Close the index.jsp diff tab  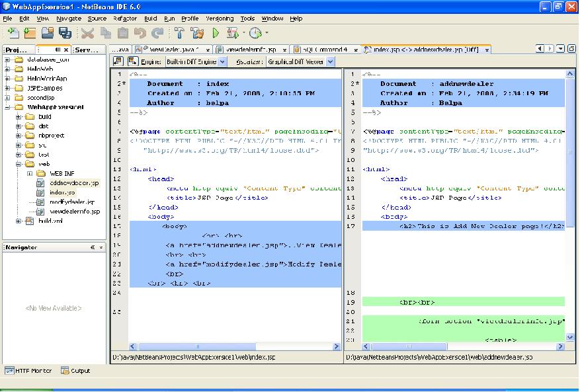tap(487, 50)
